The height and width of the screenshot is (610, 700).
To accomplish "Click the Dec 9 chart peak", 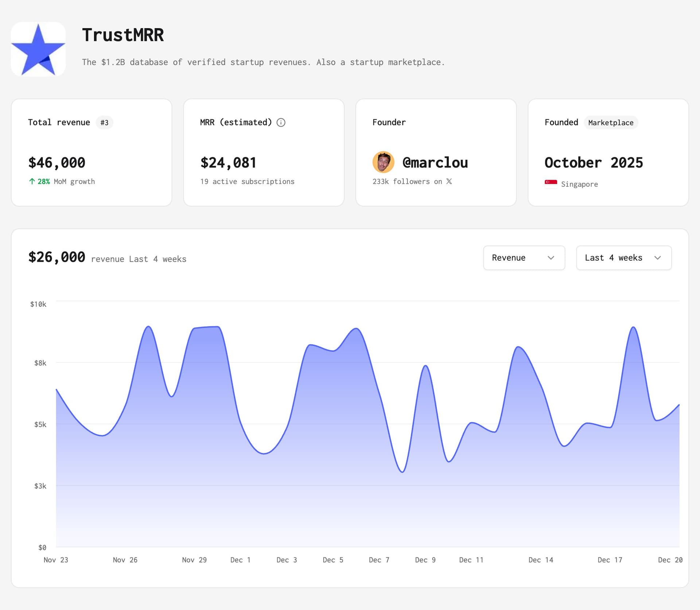I will pos(425,366).
